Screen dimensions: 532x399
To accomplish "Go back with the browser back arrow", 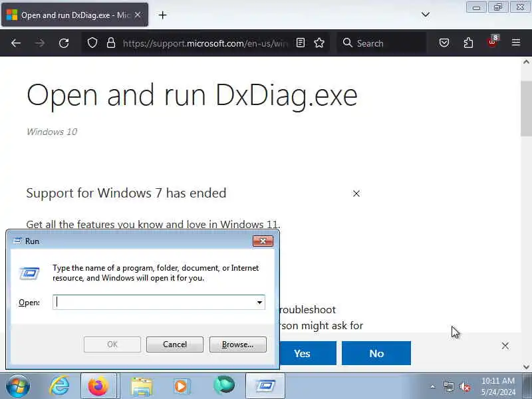I will [16, 43].
